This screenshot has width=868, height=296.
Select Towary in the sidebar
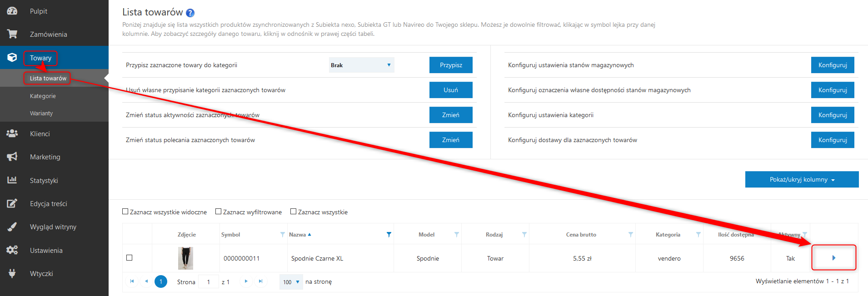[x=41, y=58]
